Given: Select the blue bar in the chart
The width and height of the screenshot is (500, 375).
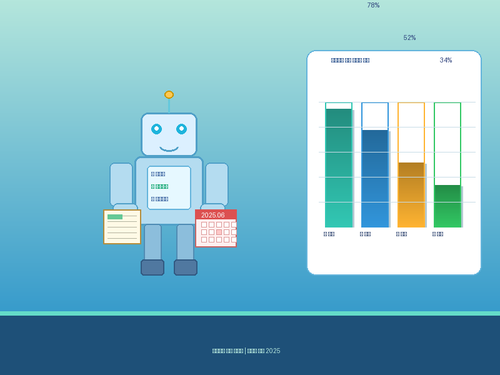Looking at the screenshot, I should (375, 179).
